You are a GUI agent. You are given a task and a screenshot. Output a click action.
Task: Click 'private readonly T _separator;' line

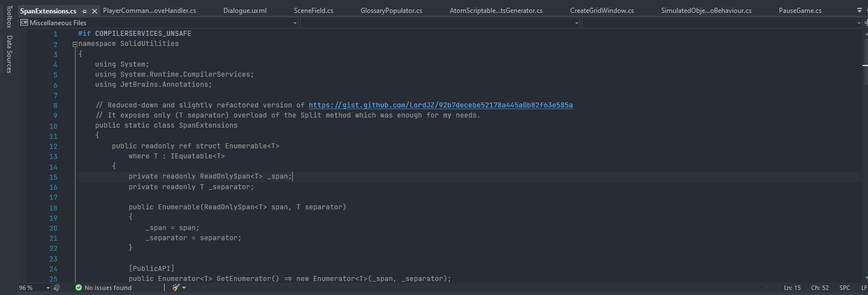tap(192, 187)
